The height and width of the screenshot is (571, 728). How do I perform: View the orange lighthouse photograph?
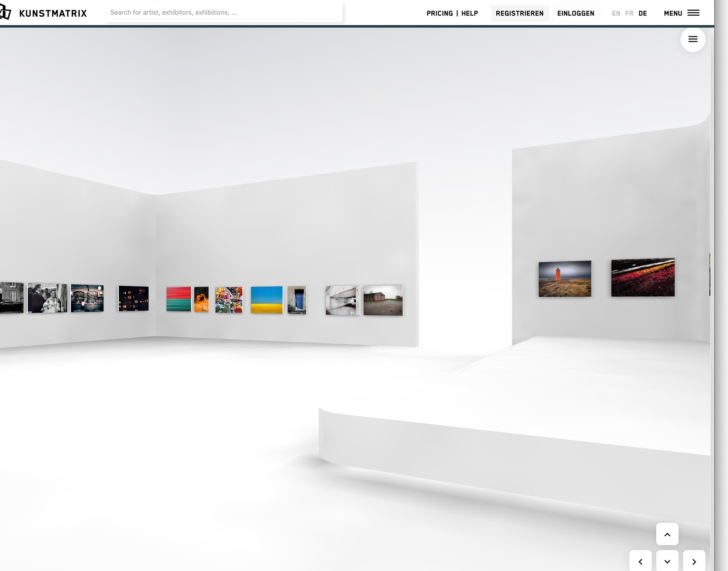[x=565, y=279]
